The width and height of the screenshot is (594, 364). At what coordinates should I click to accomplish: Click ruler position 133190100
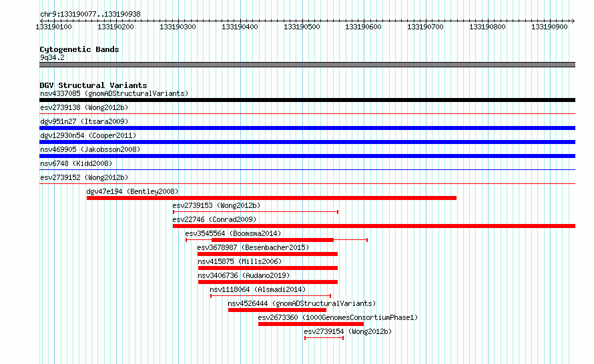tap(53, 27)
